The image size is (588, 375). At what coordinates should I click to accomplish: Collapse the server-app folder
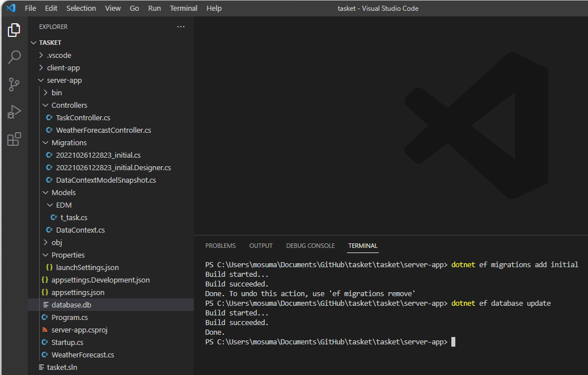coord(41,80)
